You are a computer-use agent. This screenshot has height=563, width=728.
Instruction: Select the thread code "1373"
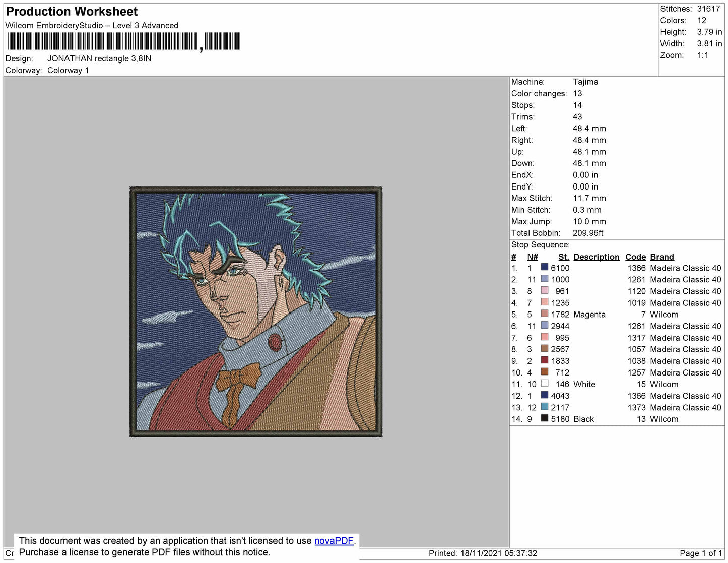click(636, 408)
